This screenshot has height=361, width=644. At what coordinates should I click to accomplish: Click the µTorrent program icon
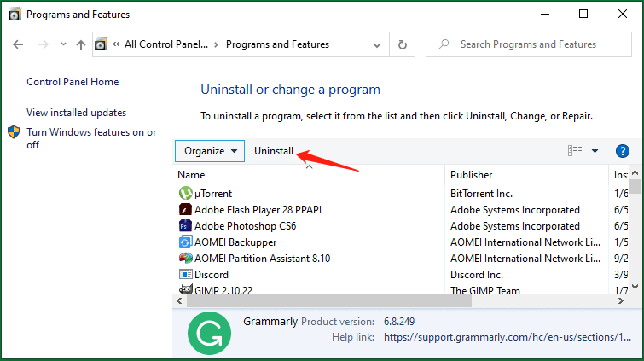186,194
